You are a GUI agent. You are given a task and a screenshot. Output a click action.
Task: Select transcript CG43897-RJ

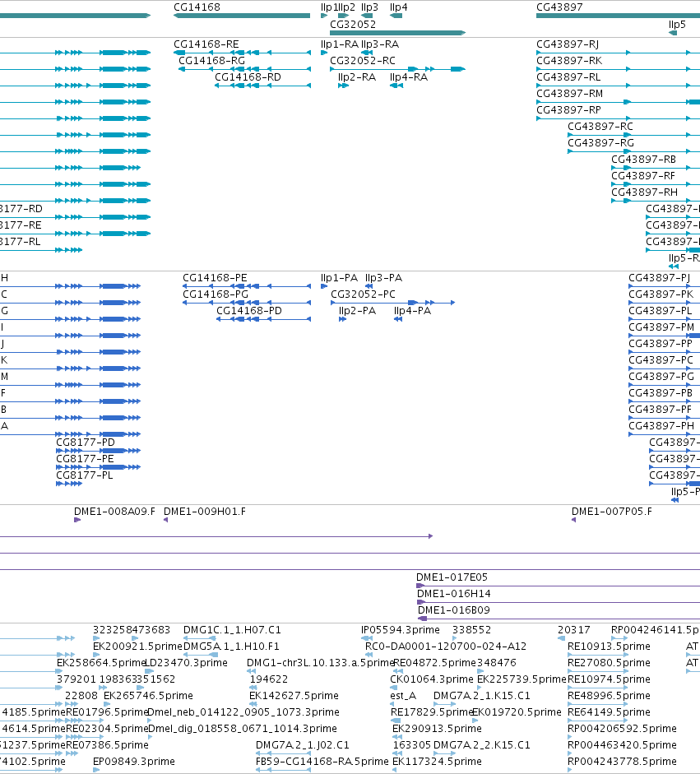[618, 53]
